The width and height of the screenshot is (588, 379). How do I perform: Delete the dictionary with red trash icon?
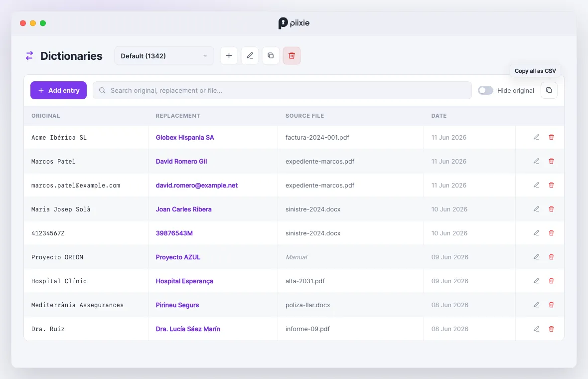pos(292,55)
